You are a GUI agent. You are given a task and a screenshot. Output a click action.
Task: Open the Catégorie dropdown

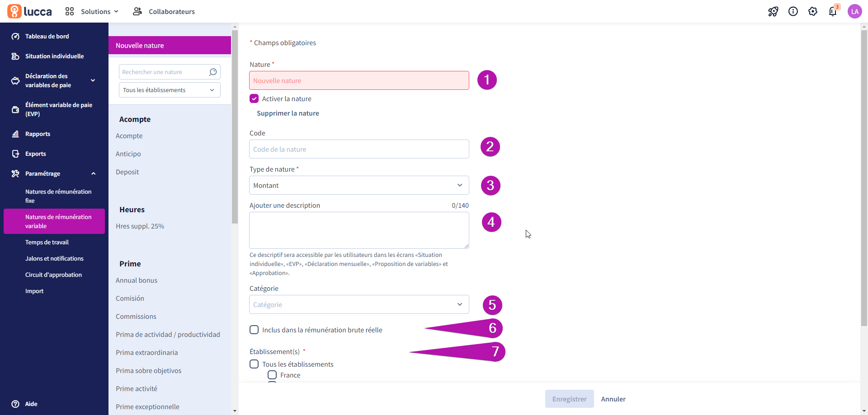tap(359, 304)
